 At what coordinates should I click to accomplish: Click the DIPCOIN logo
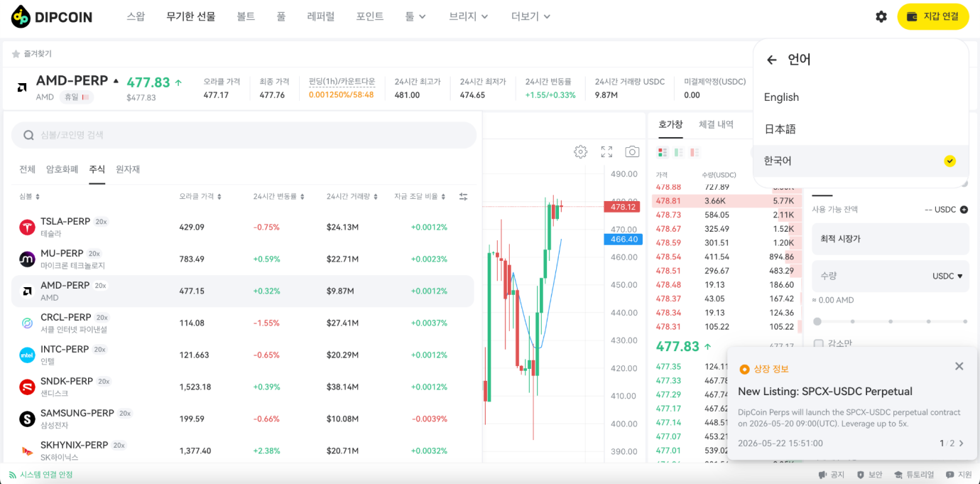pyautogui.click(x=52, y=16)
